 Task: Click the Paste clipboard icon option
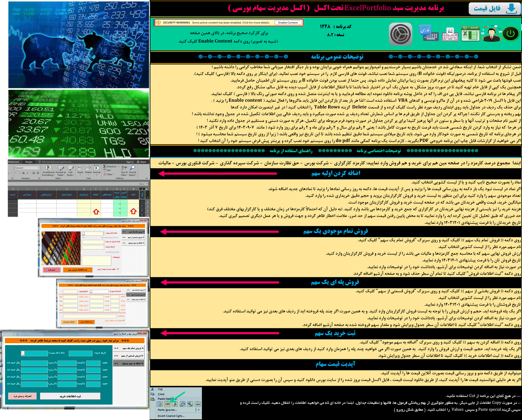coord(159,404)
